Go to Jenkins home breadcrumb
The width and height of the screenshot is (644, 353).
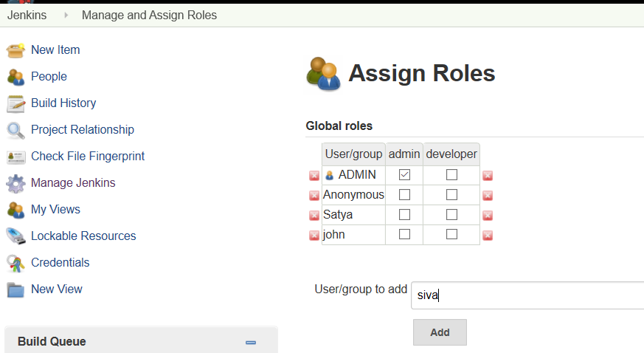point(27,15)
